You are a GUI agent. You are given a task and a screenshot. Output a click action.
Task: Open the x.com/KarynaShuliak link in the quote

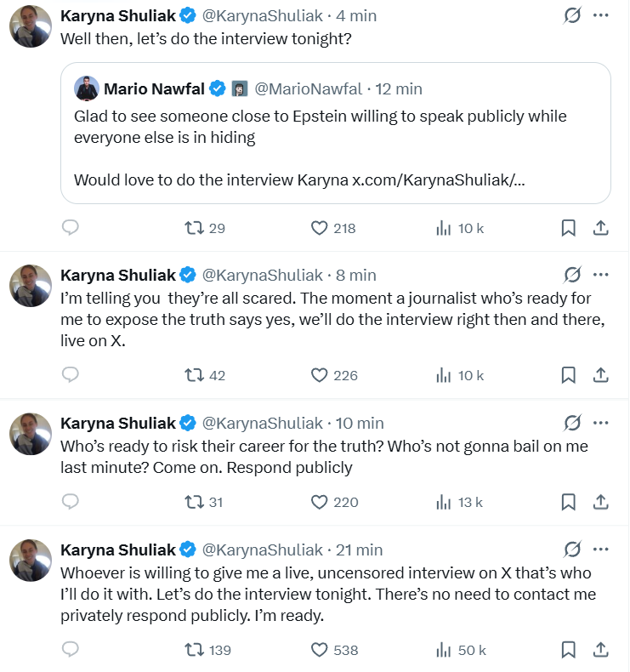[x=440, y=180]
